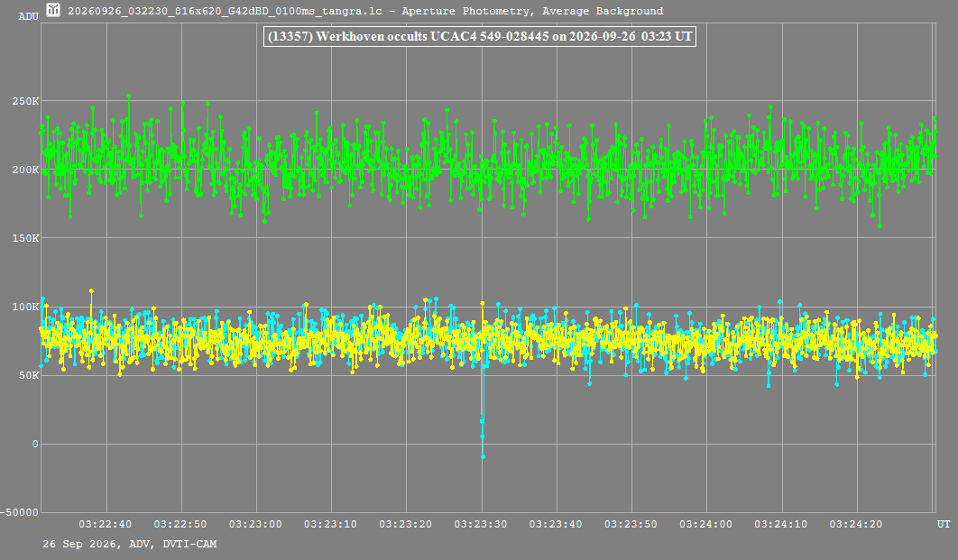Screen dimensions: 958x560
Task: Click the 0 value y-axis label
Action: pyautogui.click(x=35, y=444)
